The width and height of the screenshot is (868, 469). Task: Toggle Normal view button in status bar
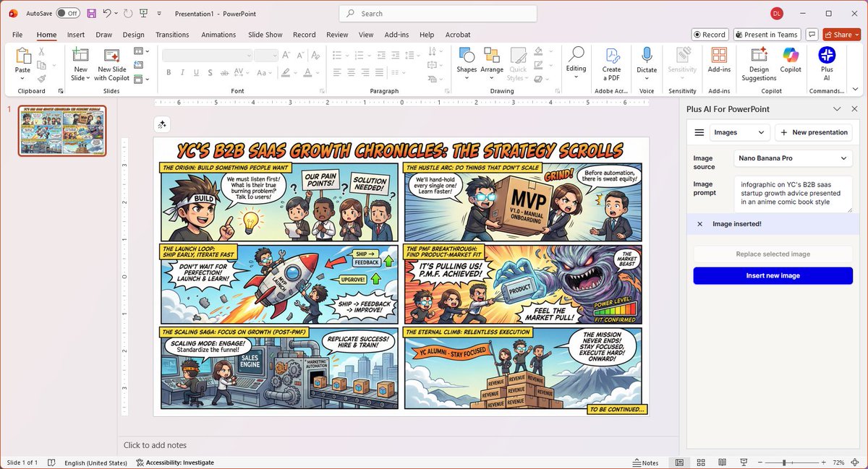click(x=678, y=462)
